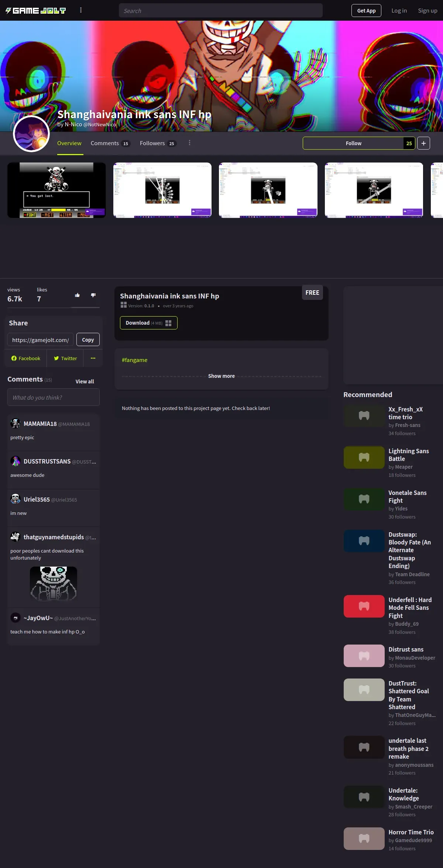Viewport: 443px width, 868px height.
Task: Open the Vonetale Sans Fight title
Action: pyautogui.click(x=408, y=497)
